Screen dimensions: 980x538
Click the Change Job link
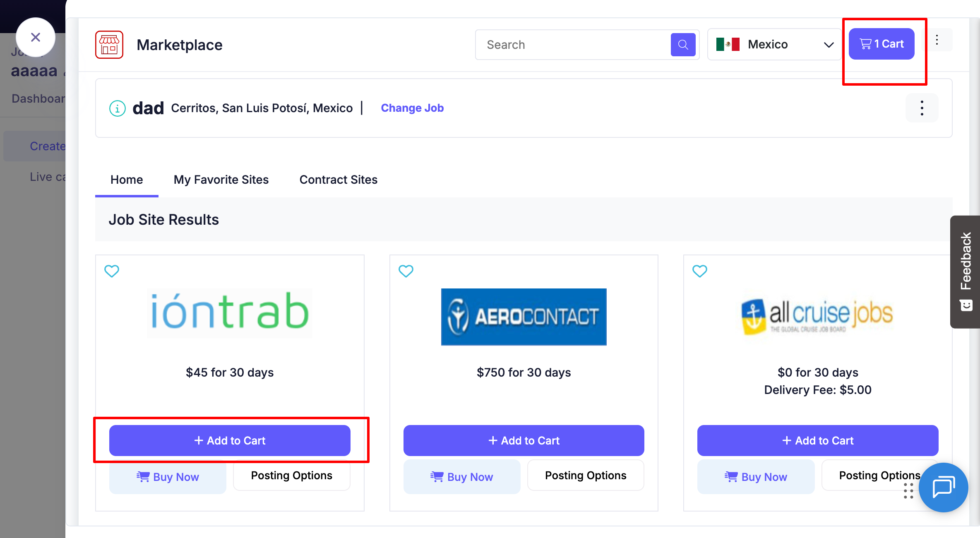(412, 108)
